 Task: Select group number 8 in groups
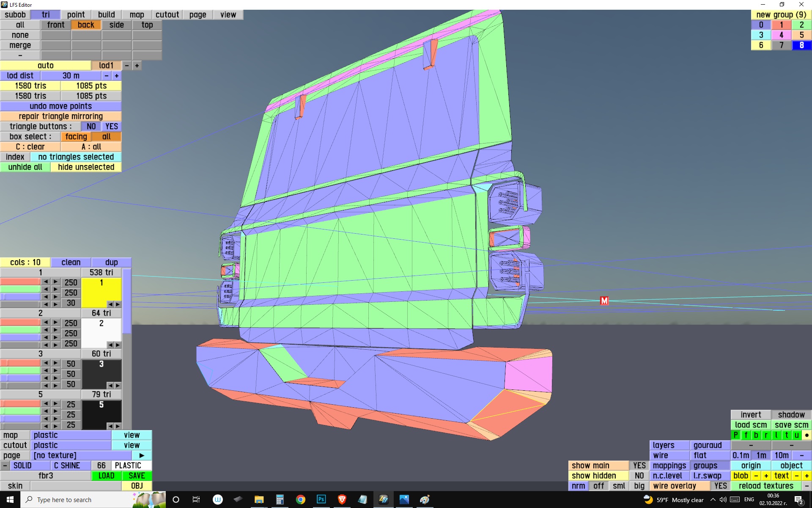click(801, 45)
